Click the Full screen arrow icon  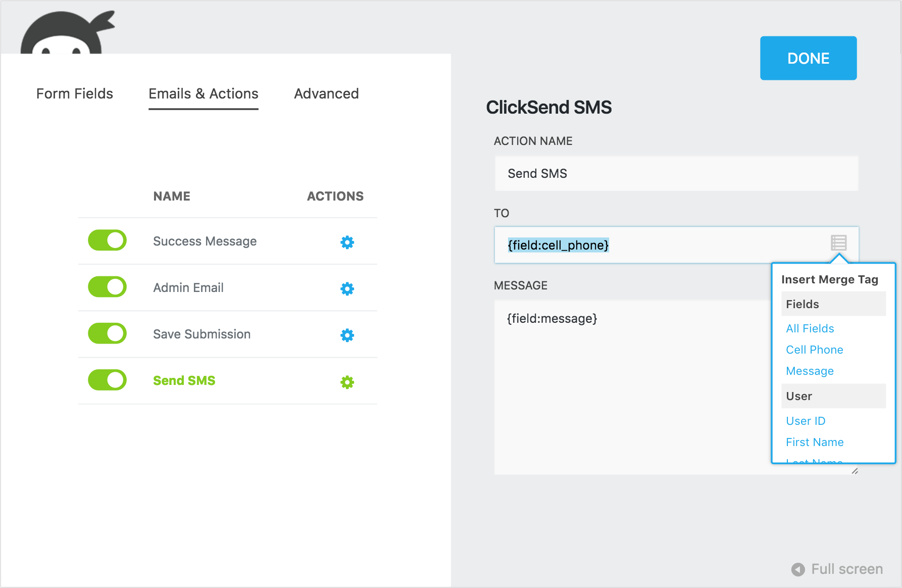pos(798,569)
